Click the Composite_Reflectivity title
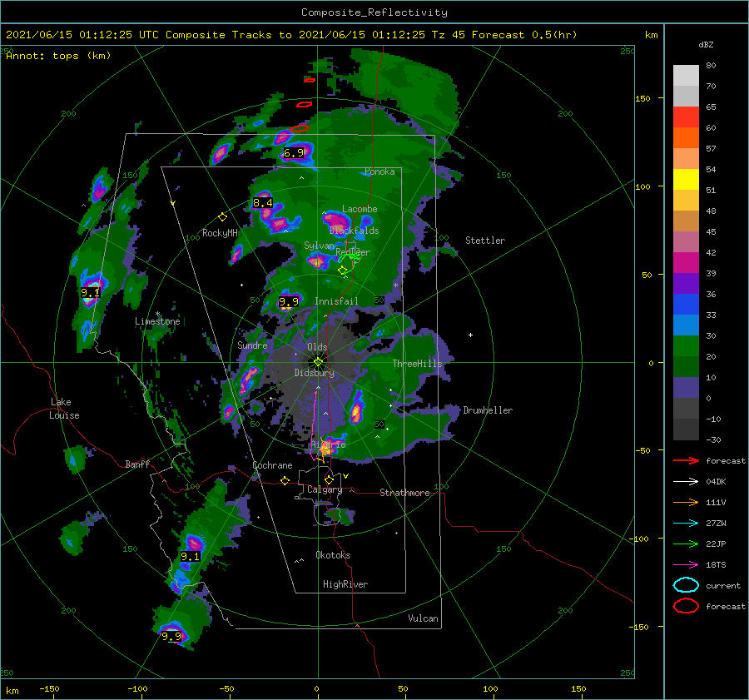 pos(374,12)
